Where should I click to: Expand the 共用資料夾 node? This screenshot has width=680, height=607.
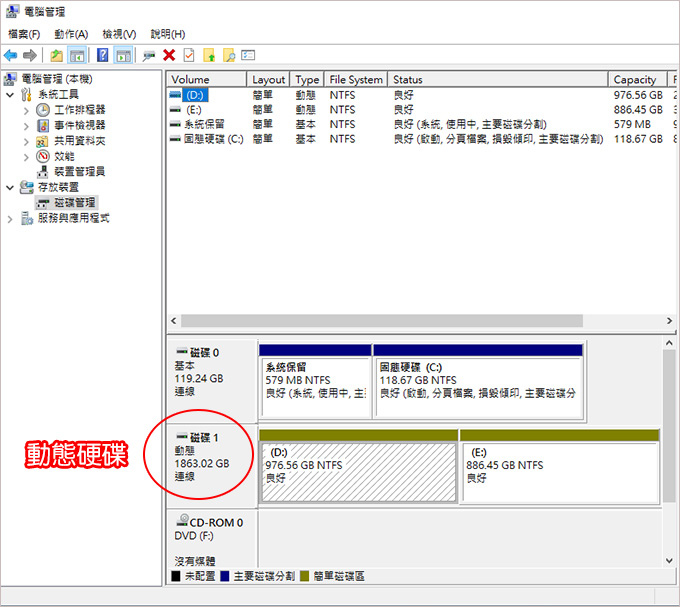tap(26, 142)
